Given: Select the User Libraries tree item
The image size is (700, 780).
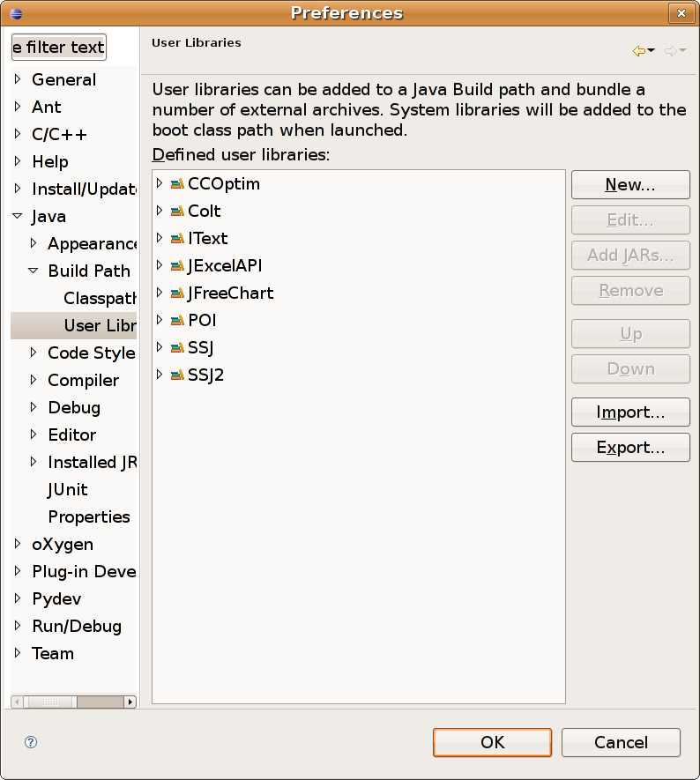Looking at the screenshot, I should click(x=74, y=325).
